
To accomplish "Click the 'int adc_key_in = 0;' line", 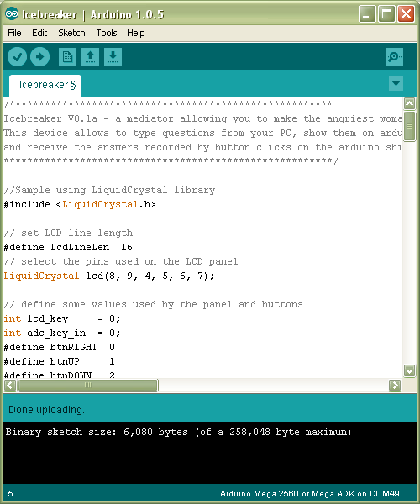I will tap(62, 333).
